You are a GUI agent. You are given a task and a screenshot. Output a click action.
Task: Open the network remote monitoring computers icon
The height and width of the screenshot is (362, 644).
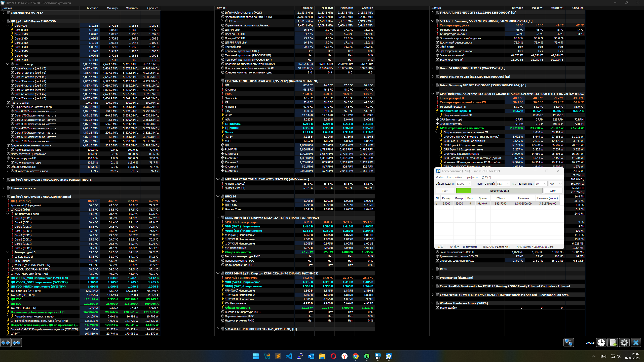pos(569,343)
